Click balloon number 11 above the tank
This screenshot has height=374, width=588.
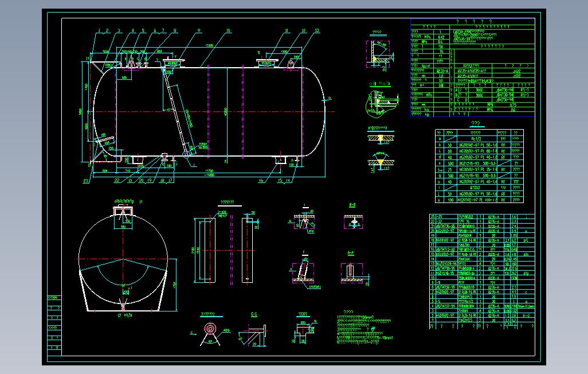[x=287, y=31]
